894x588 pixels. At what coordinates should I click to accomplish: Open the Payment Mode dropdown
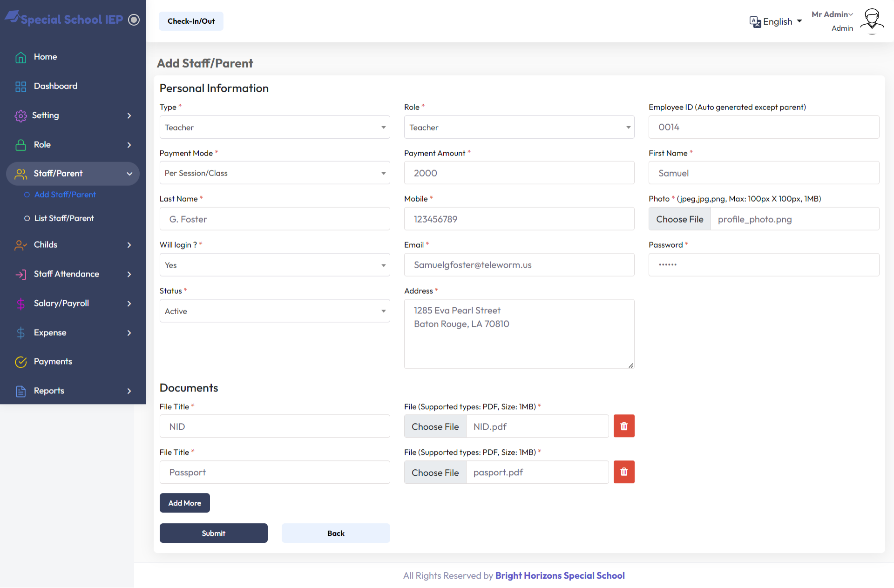tap(274, 173)
